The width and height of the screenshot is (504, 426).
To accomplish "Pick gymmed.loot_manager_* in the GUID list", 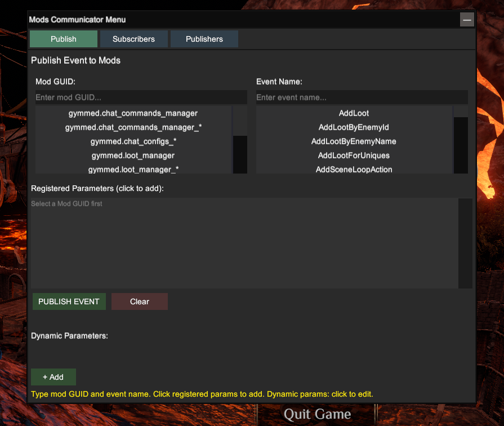I will coord(133,169).
